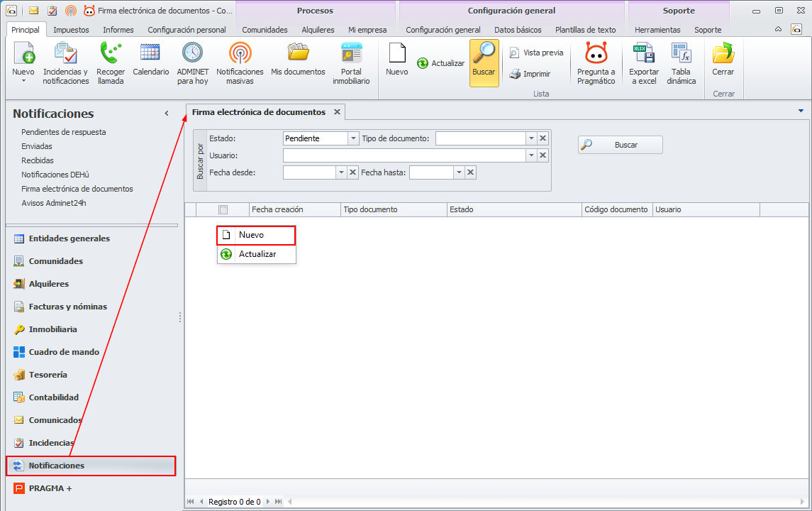The width and height of the screenshot is (812, 511).
Task: Open the Configuración personal tab
Action: pos(187,30)
